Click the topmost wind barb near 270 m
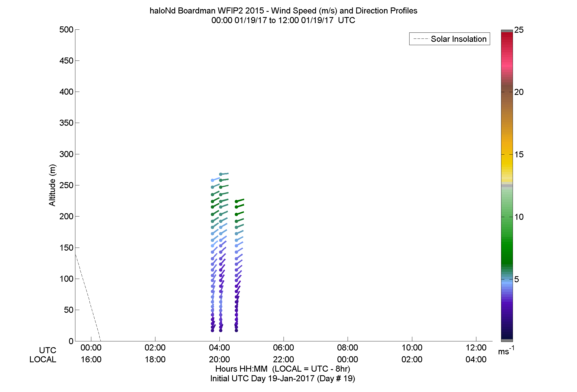This screenshot has height=392, width=577. pos(224,174)
